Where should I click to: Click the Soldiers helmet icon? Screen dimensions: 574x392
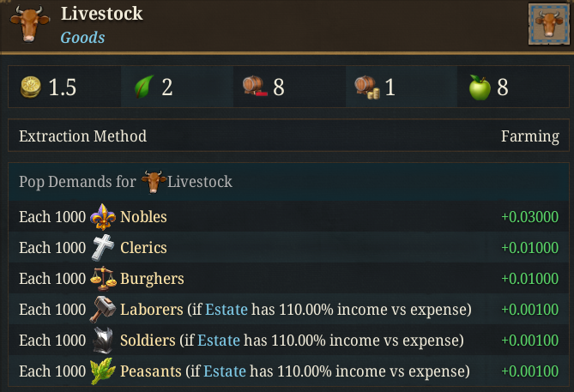pos(102,341)
